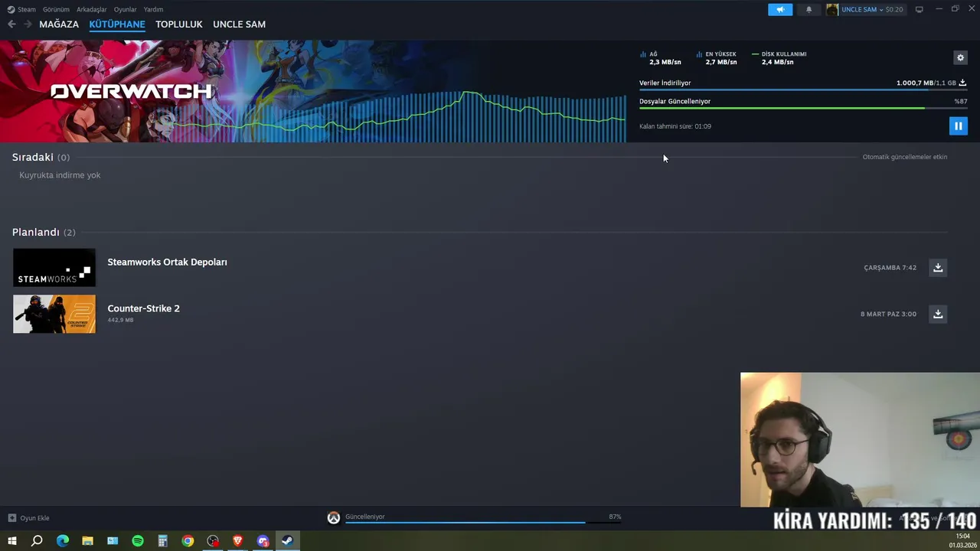Click the download throughput graph
980x551 pixels.
(398, 116)
